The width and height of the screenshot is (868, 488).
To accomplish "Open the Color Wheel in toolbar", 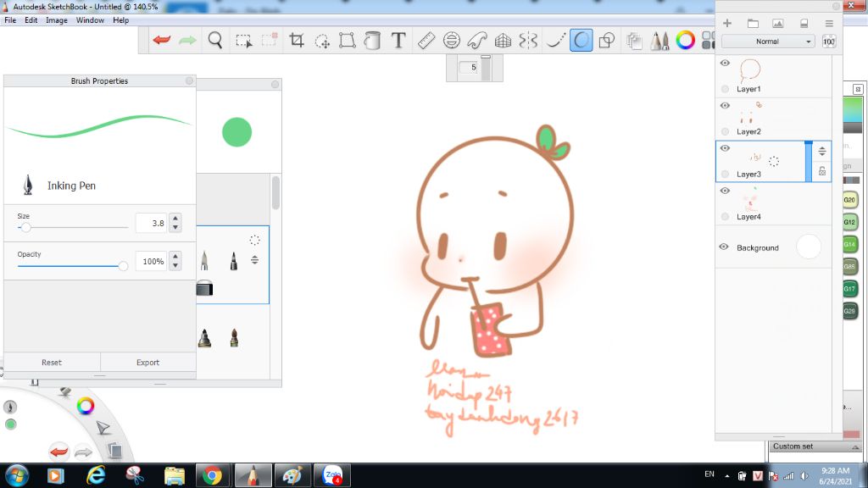I will [x=685, y=40].
